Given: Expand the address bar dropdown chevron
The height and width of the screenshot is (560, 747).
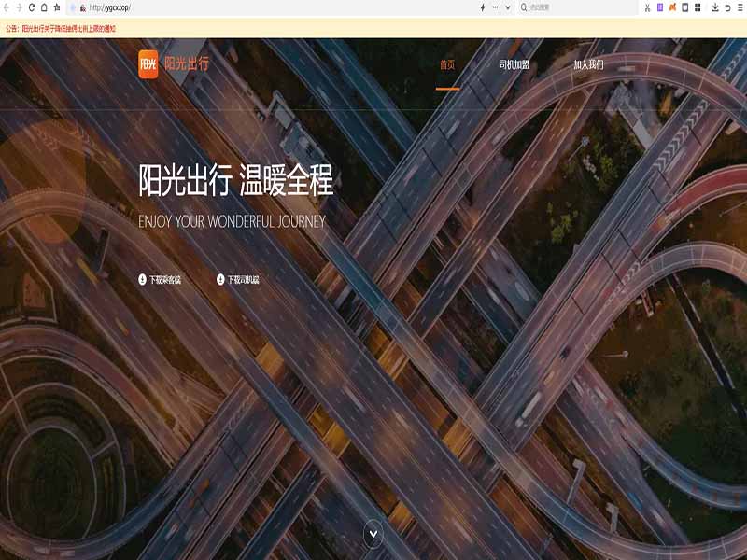Looking at the screenshot, I should (x=507, y=7).
